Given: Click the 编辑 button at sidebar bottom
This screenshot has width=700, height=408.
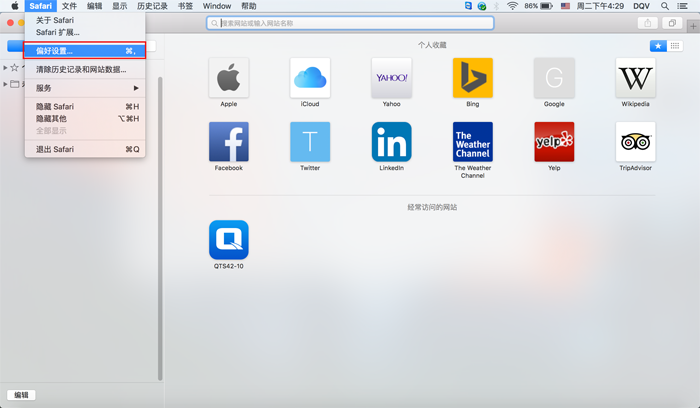Looking at the screenshot, I should pos(21,395).
